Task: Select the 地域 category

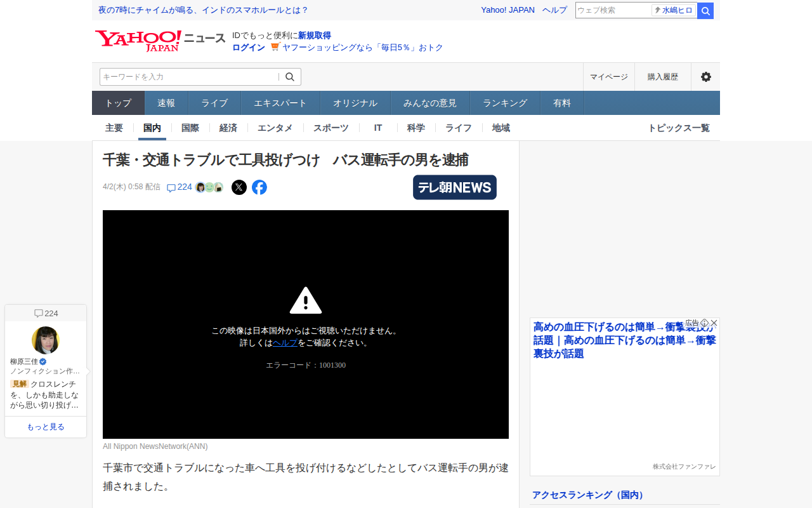Action: tap(501, 128)
